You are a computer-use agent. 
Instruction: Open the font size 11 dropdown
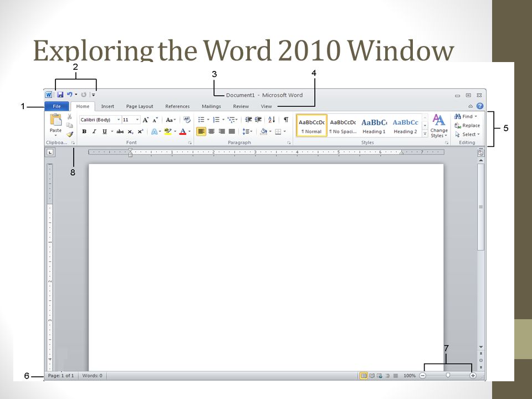pos(137,120)
